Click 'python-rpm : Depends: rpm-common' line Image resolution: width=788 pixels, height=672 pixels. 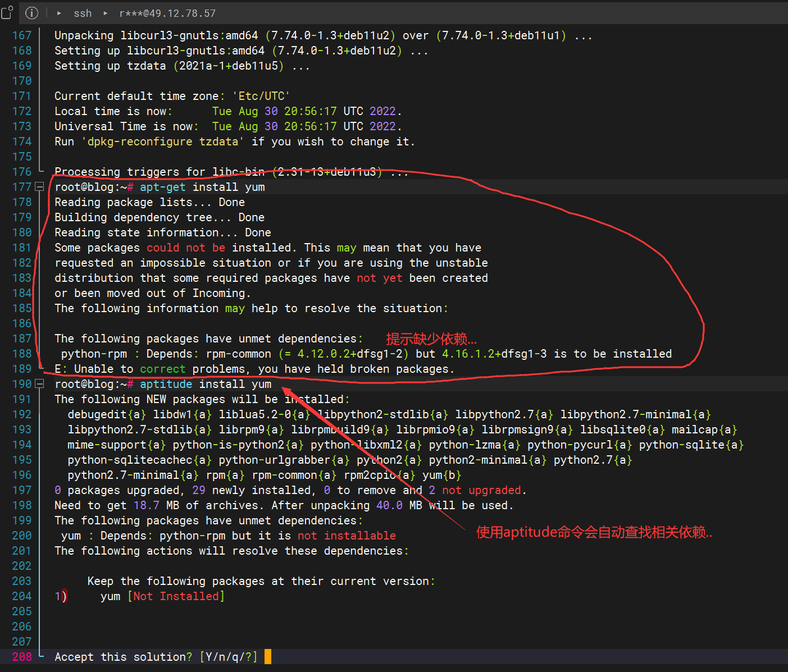pos(366,354)
